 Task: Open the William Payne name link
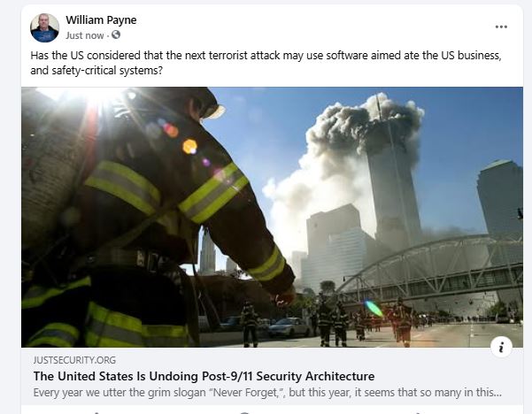click(x=101, y=20)
